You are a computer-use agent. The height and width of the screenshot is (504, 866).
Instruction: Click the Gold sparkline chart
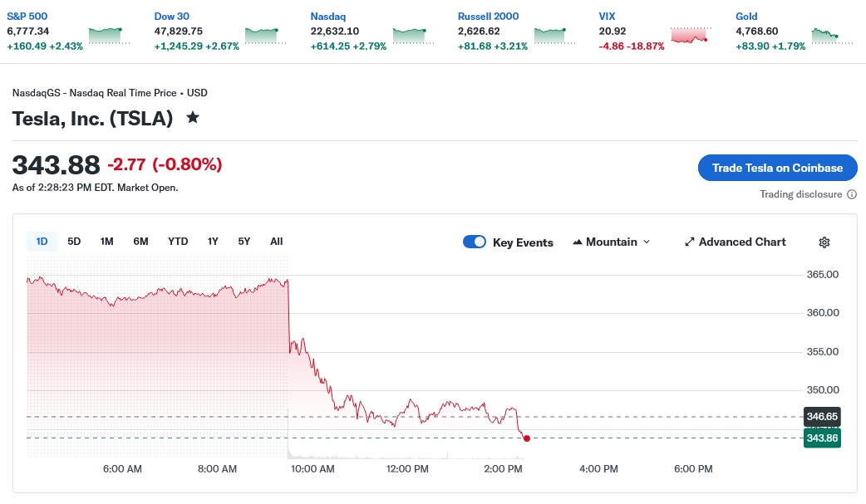click(826, 35)
